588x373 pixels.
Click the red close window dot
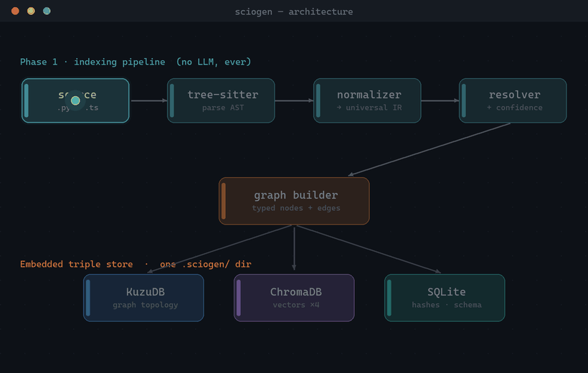click(x=15, y=11)
